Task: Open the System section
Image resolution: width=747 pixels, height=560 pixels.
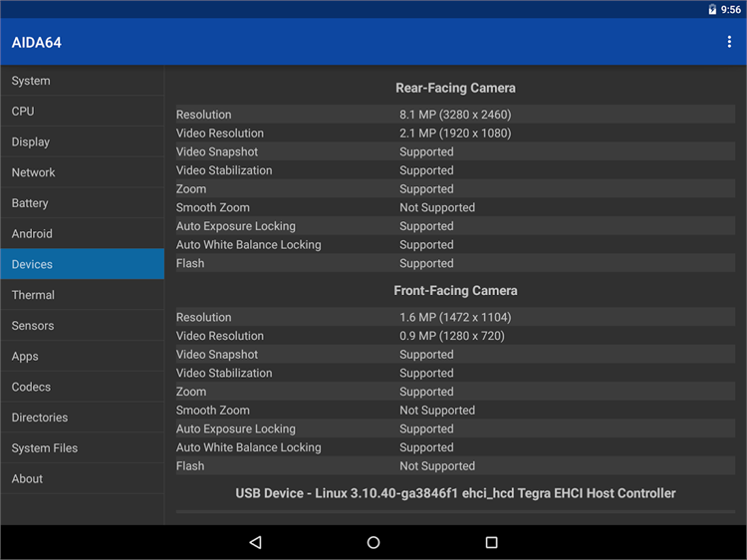Action: pos(83,81)
